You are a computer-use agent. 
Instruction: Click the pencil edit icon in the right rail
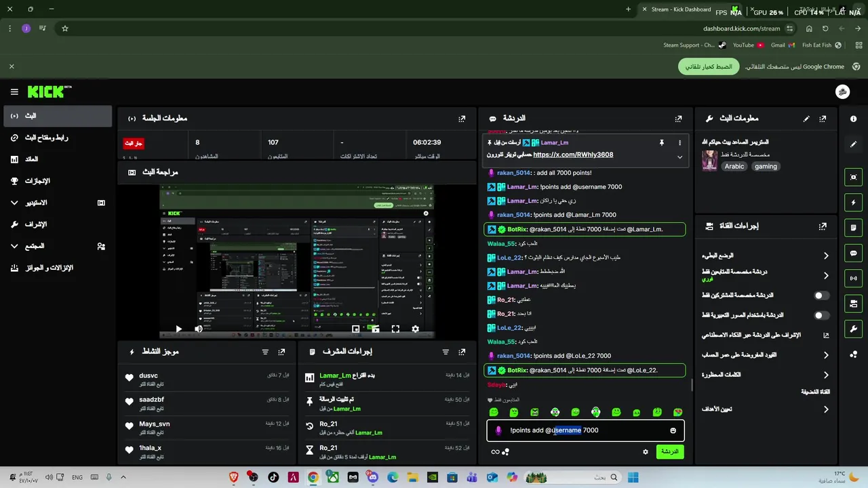click(853, 144)
